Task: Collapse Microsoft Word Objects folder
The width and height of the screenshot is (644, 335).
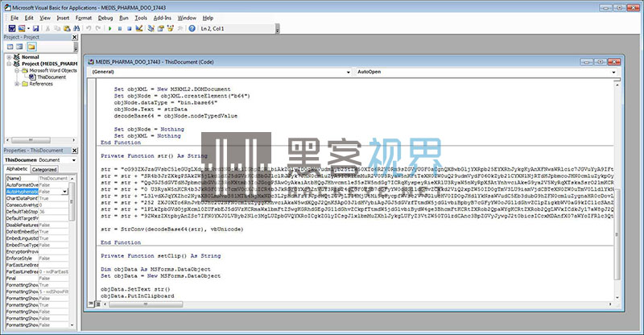Action: 17,71
